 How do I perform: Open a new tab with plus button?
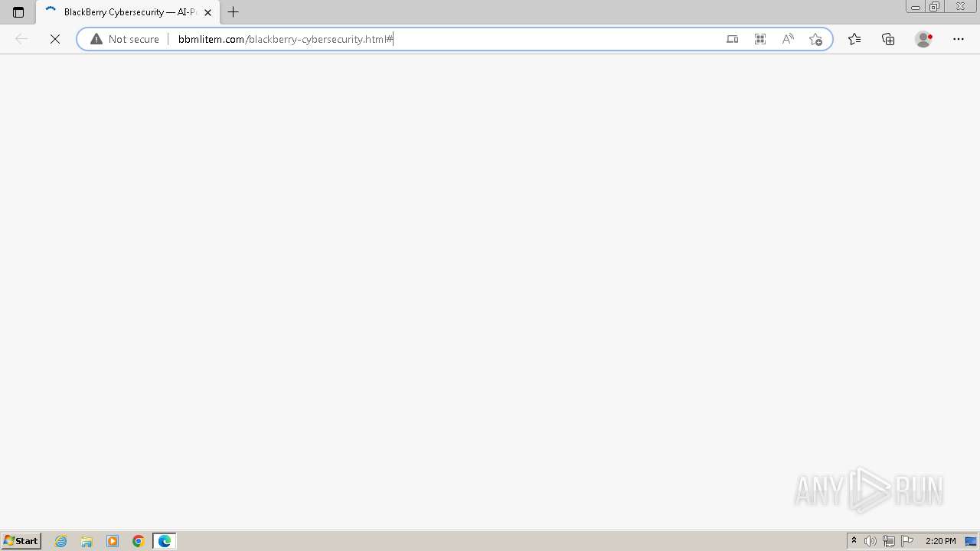point(234,12)
